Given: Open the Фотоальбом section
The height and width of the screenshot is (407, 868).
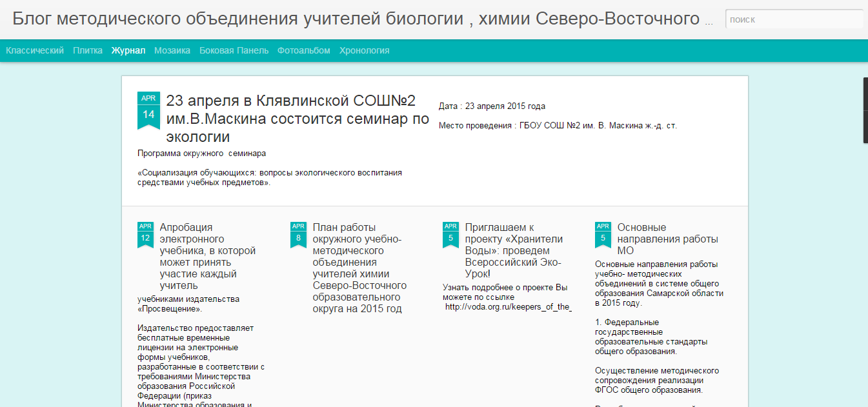Looking at the screenshot, I should point(303,49).
